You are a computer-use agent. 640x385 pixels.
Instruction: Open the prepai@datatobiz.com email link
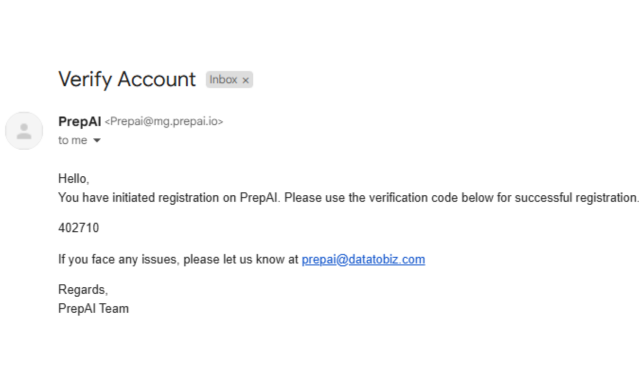[x=363, y=259]
